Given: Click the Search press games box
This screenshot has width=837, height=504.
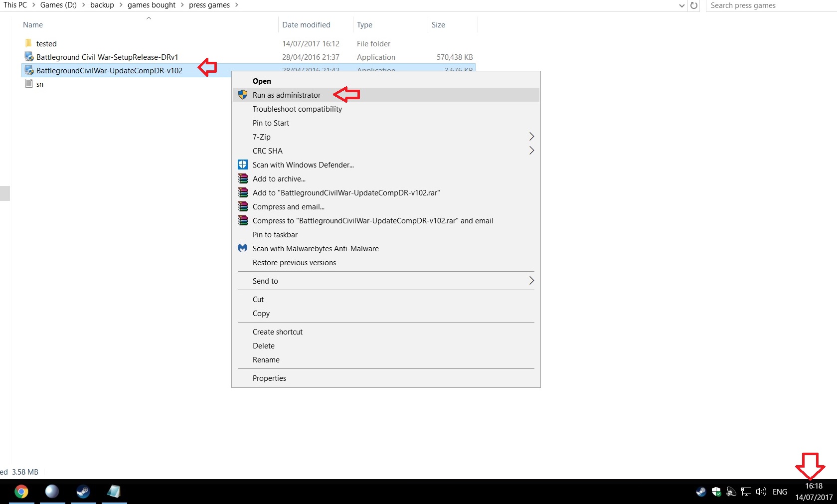Looking at the screenshot, I should [x=771, y=5].
